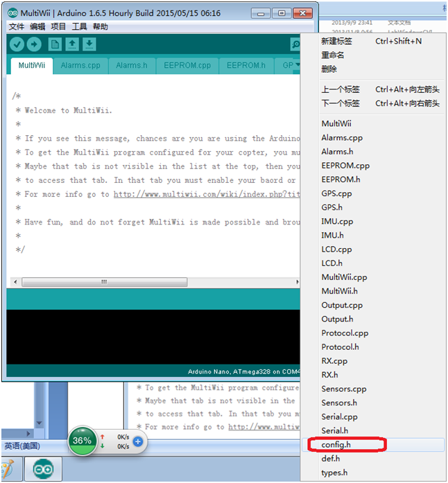448x483 pixels.
Task: Click the 英语(美国) language indicator
Action: (x=22, y=446)
